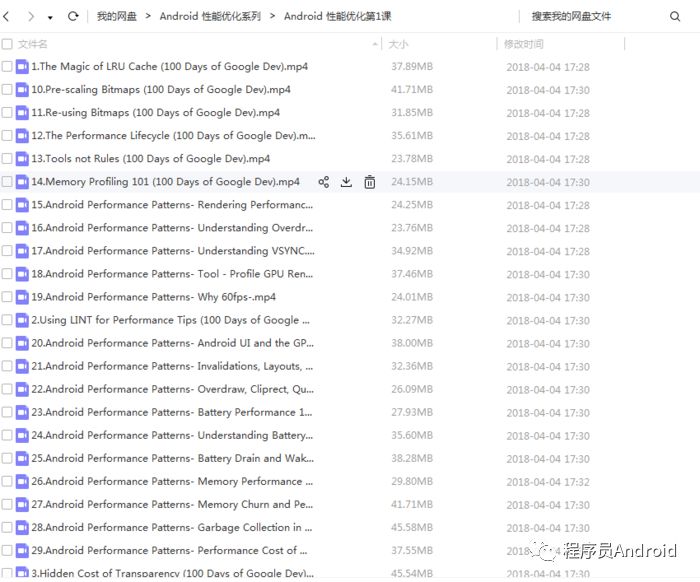
Task: Share the 14.Memory Profiling 101 file
Action: (x=324, y=182)
